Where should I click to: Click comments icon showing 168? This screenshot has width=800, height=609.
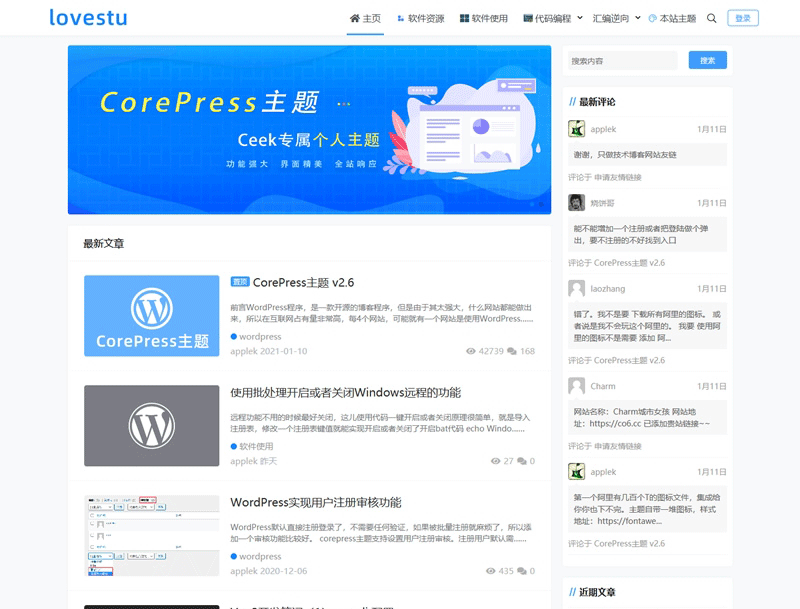[x=512, y=351]
